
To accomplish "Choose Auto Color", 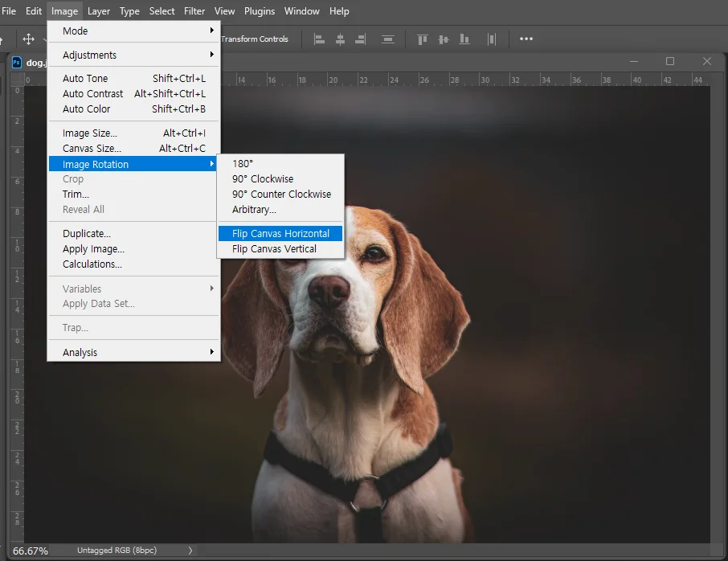I will click(133, 109).
